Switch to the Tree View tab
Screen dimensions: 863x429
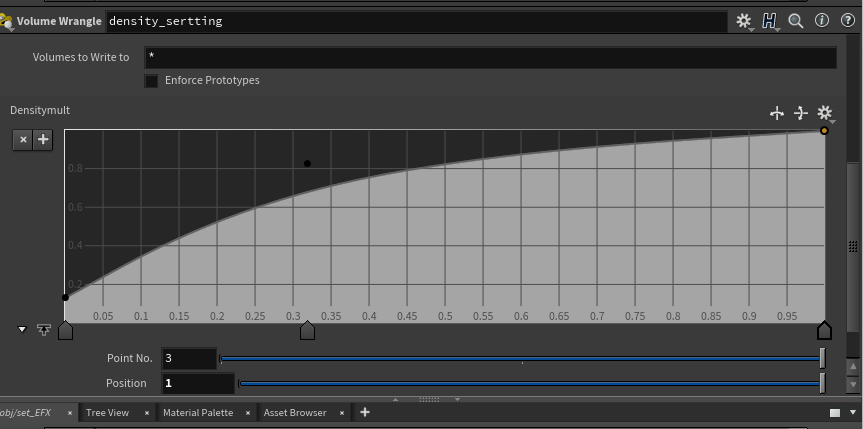coord(107,412)
